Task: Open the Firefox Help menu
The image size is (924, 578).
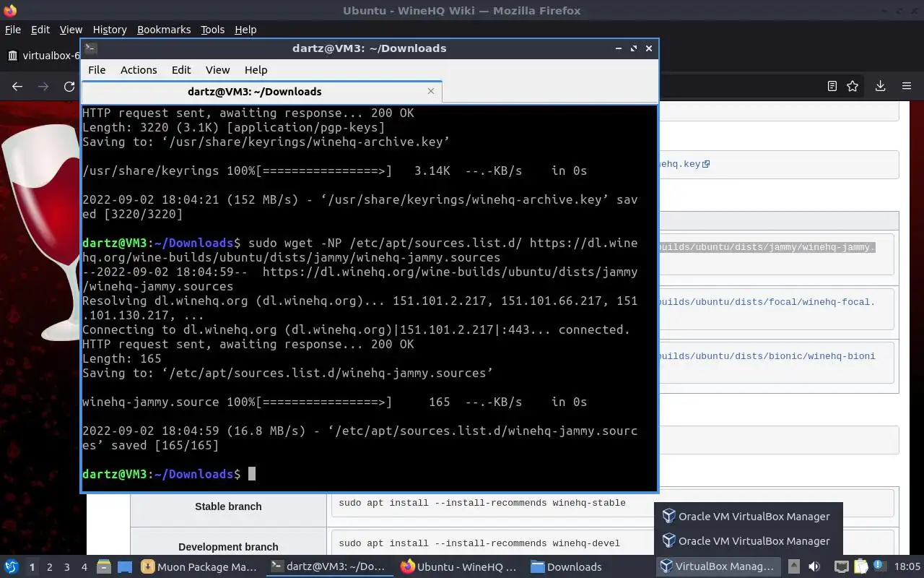Action: pos(245,30)
